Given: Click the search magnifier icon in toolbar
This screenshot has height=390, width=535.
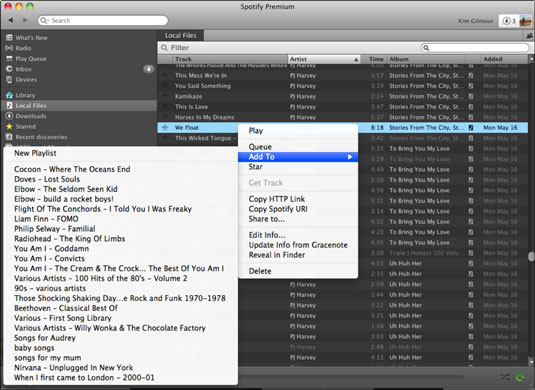Looking at the screenshot, I should (44, 20).
